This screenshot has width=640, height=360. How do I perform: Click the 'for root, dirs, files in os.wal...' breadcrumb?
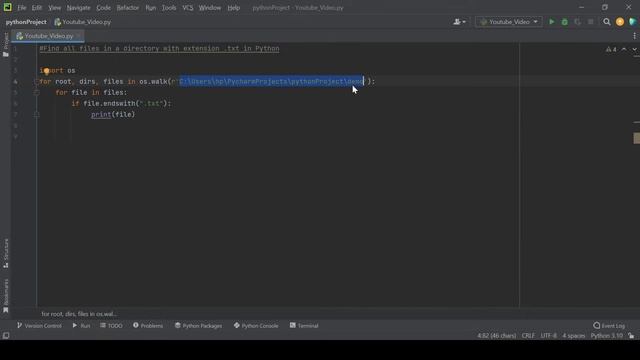click(x=79, y=314)
